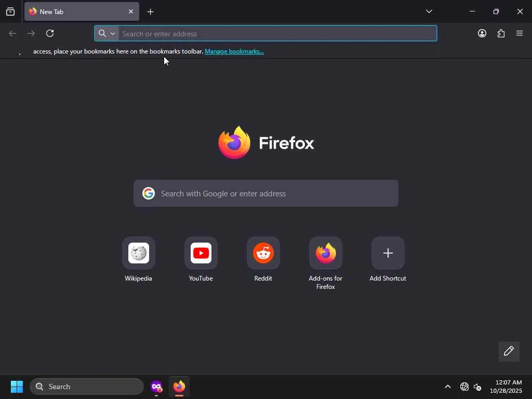Minimize the Firefox window

point(472,11)
